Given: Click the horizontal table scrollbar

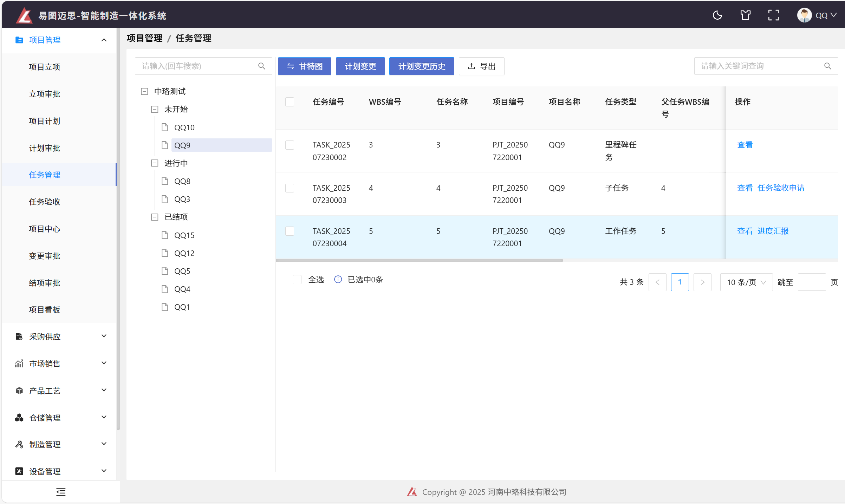Looking at the screenshot, I should pyautogui.click(x=419, y=260).
